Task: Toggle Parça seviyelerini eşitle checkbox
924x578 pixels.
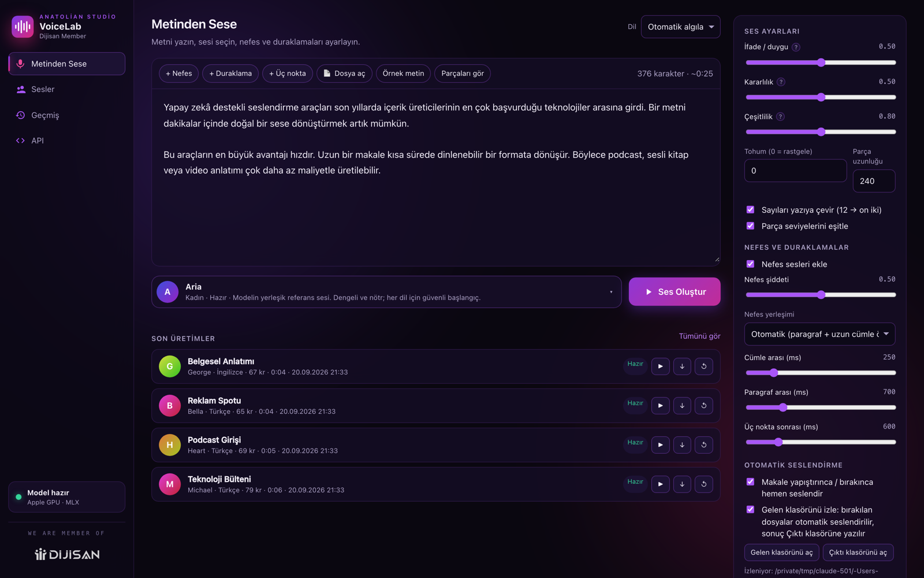Action: (x=750, y=226)
